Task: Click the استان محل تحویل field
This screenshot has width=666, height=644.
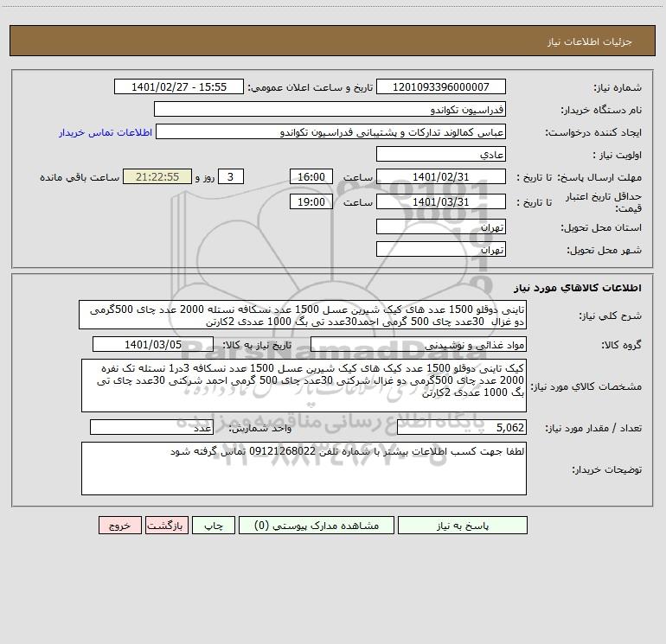Action: tap(441, 226)
